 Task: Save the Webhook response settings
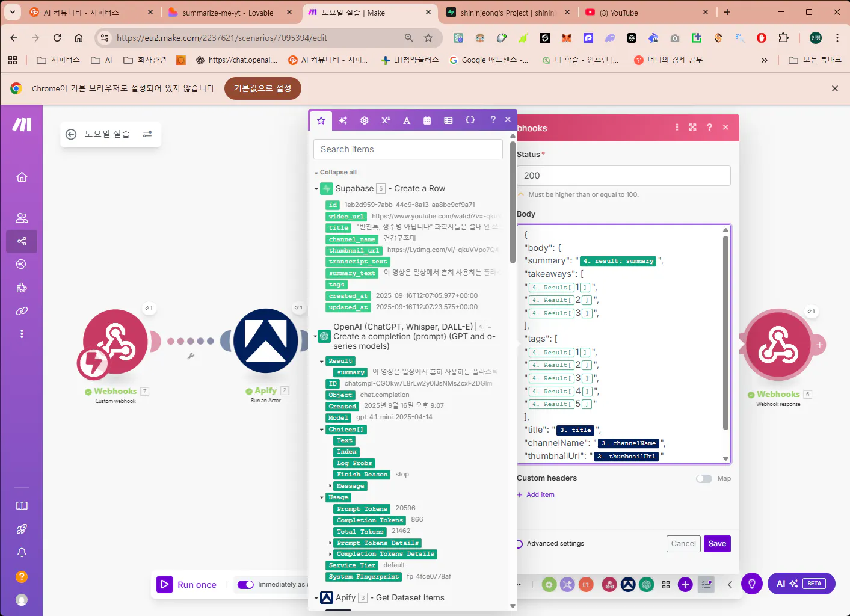(717, 544)
